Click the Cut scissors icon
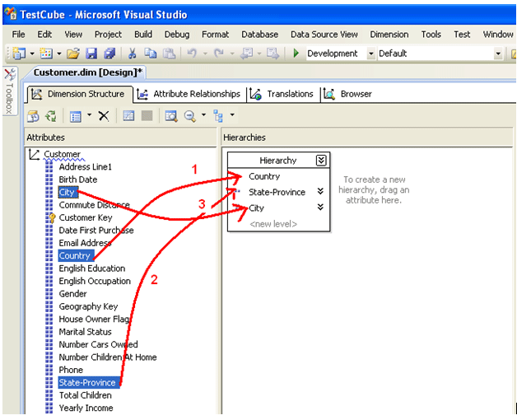The width and height of the screenshot is (517, 420). pyautogui.click(x=133, y=54)
